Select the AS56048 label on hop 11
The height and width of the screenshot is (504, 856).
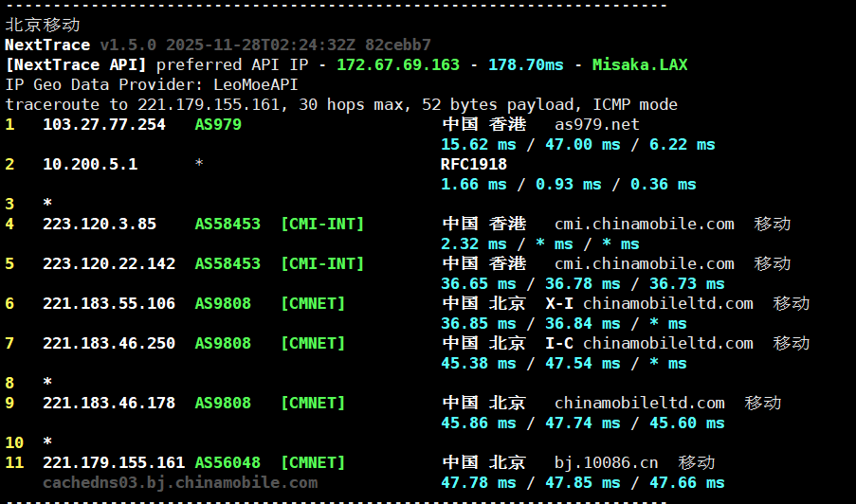(x=228, y=462)
